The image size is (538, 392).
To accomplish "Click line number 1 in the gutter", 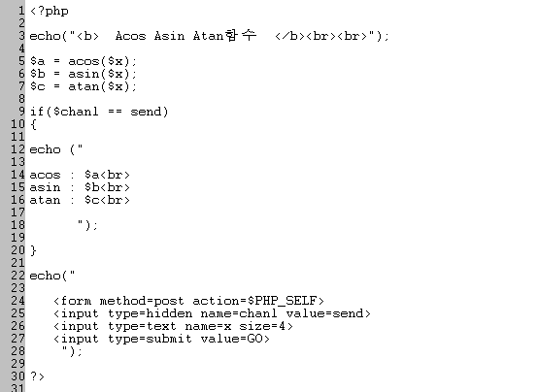I will (21, 11).
